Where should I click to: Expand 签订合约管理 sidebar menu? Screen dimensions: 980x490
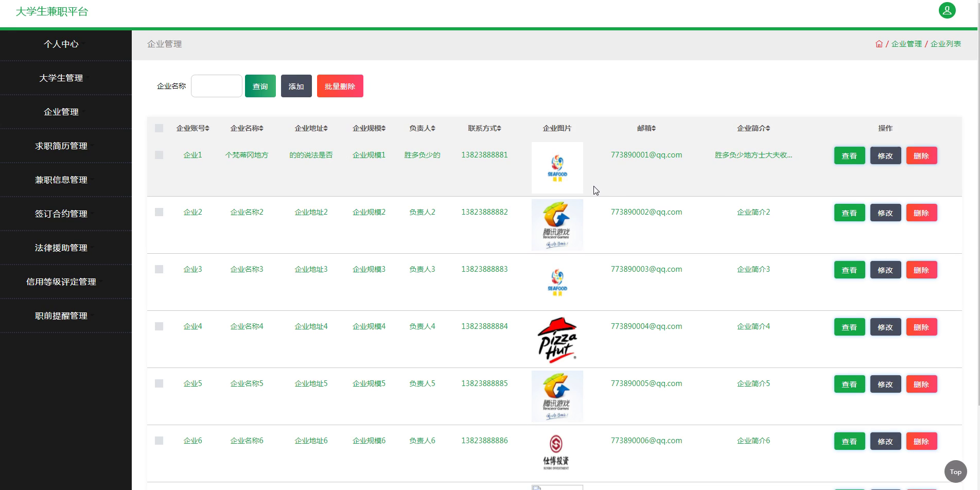pos(66,214)
